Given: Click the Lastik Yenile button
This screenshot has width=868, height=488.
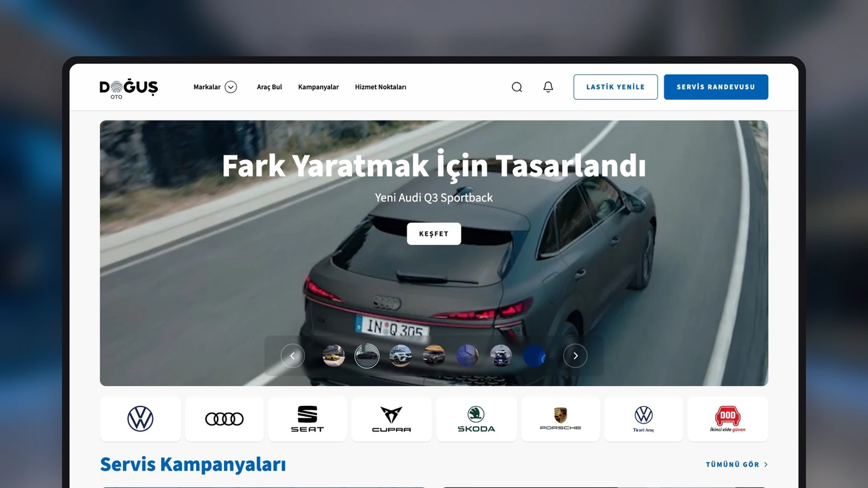Looking at the screenshot, I should (x=615, y=87).
